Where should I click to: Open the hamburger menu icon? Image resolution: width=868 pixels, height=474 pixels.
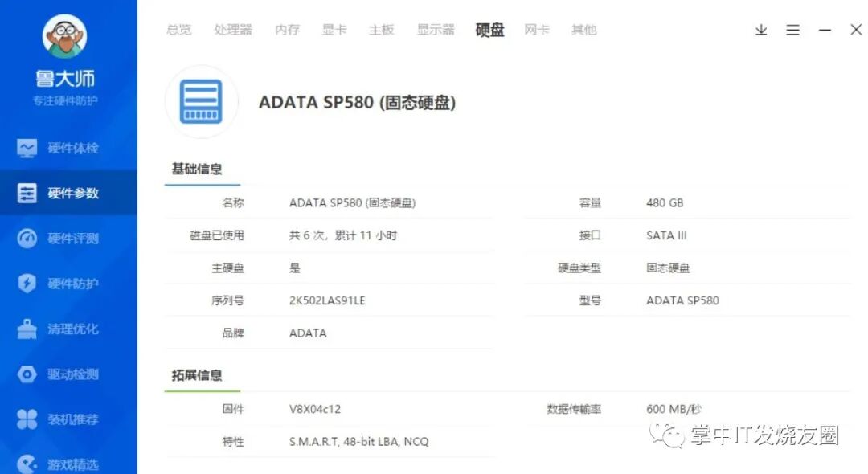[792, 30]
